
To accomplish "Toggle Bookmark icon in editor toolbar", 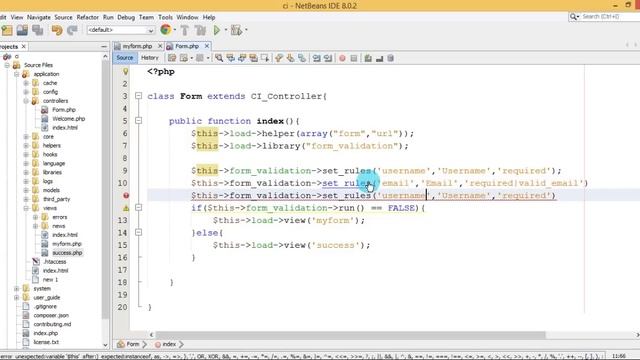I will coord(302,58).
